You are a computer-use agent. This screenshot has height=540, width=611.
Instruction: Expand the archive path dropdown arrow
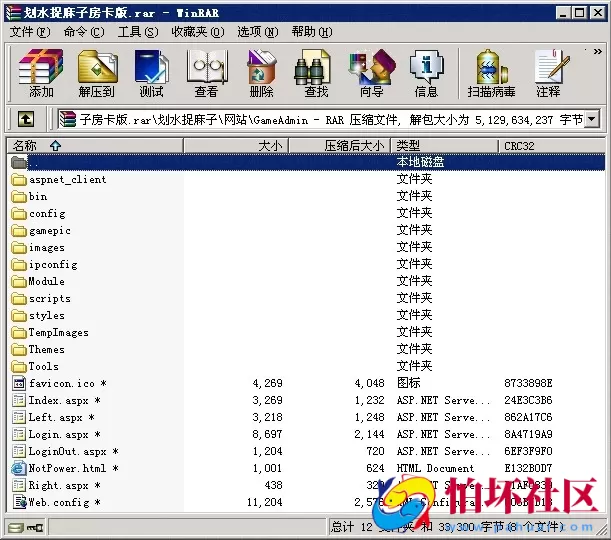pos(591,120)
